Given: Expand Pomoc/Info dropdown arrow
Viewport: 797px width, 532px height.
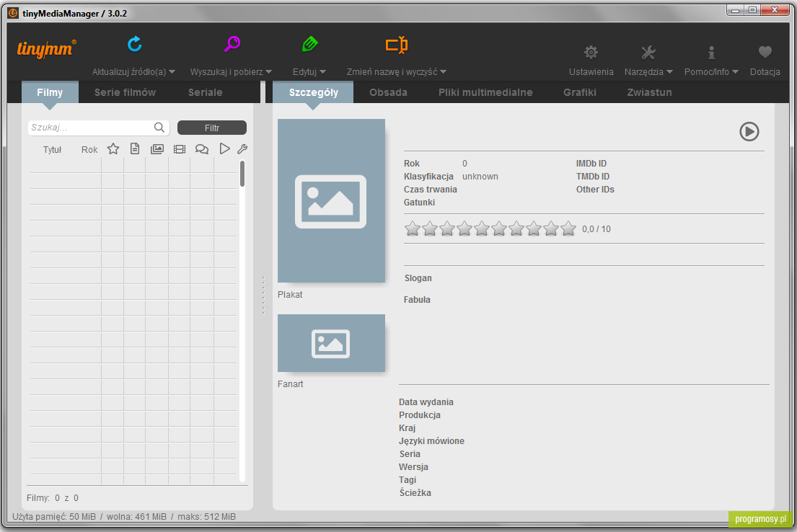Looking at the screenshot, I should coord(735,72).
